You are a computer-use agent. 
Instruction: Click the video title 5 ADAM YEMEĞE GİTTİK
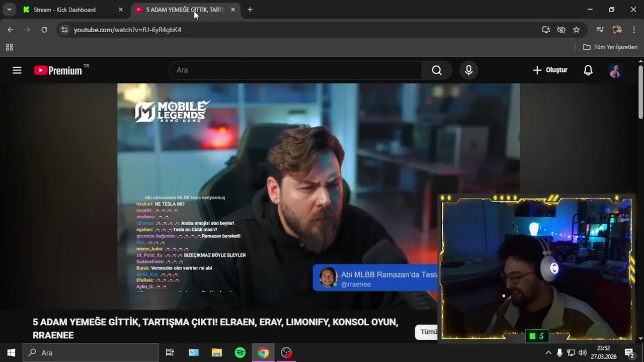(215, 328)
